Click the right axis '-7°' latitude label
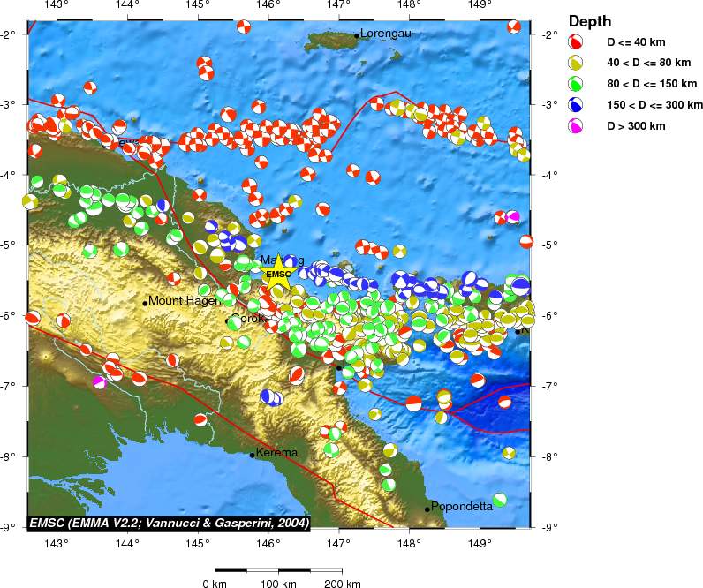703x588 pixels. (548, 386)
